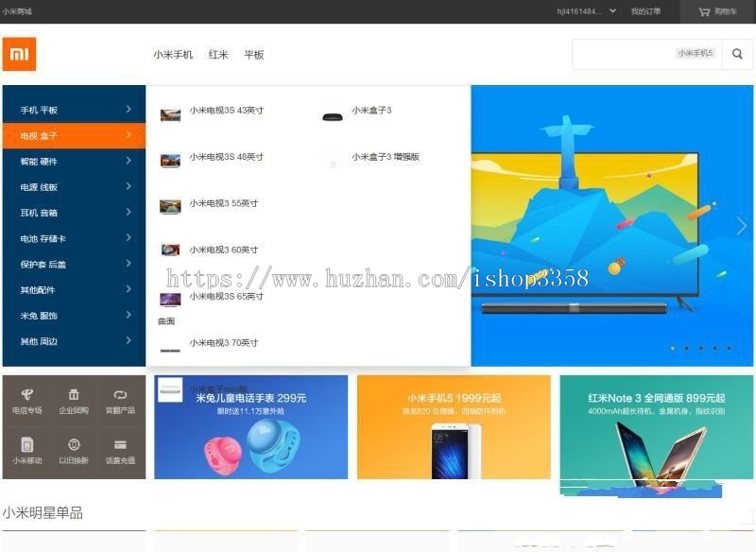Expand the 耳机 音箱 category chevron
This screenshot has height=552, width=756.
click(129, 212)
